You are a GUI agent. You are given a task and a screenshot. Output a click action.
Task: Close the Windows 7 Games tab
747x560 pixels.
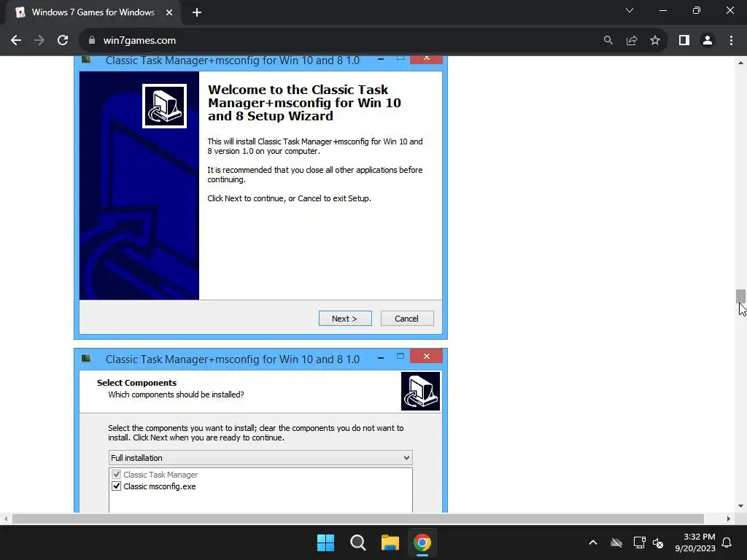169,12
